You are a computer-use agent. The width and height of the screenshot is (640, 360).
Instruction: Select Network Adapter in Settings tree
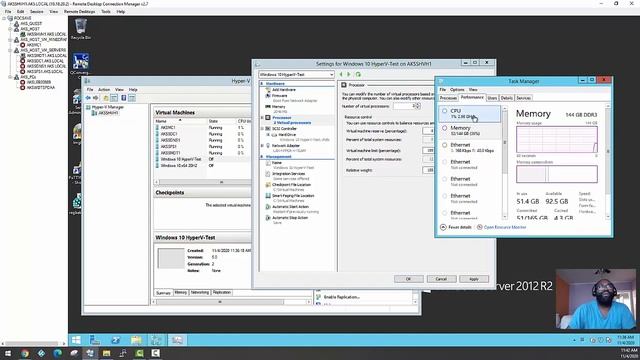point(286,146)
